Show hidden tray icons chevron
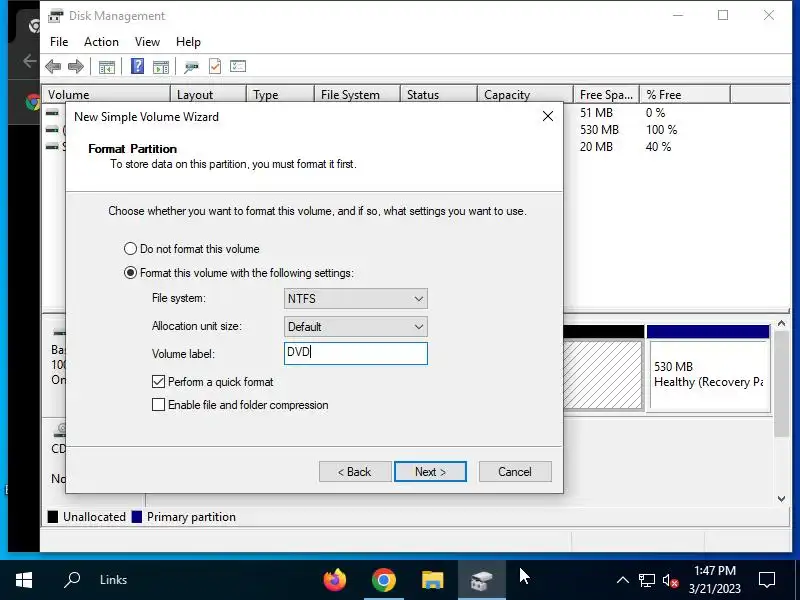This screenshot has height=600, width=800. pyautogui.click(x=622, y=580)
